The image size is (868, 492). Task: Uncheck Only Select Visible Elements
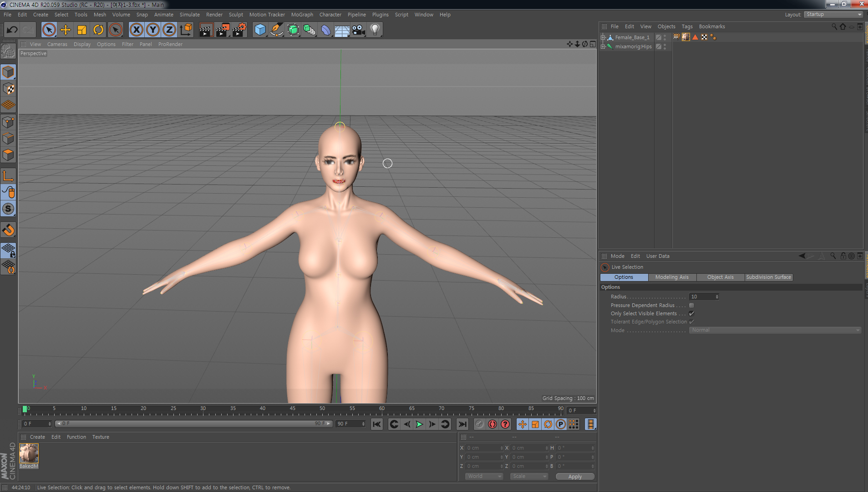click(692, 313)
